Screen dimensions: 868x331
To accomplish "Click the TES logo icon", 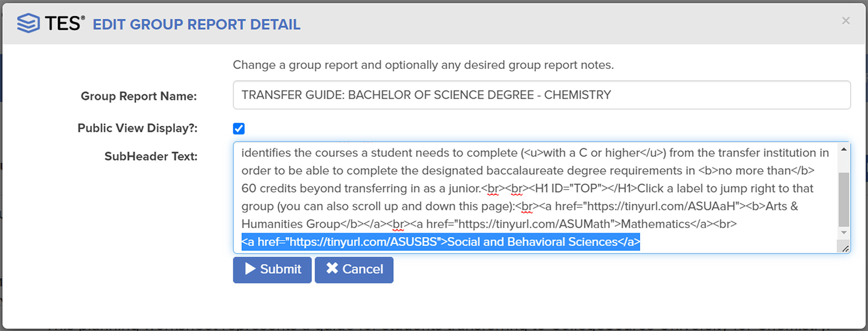I will coord(29,22).
